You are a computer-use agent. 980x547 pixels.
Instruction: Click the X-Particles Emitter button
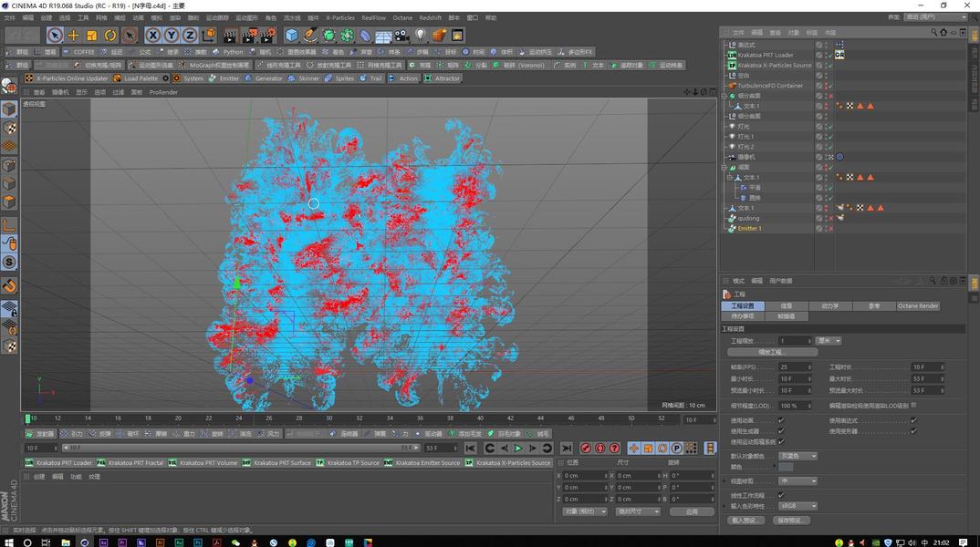(224, 78)
